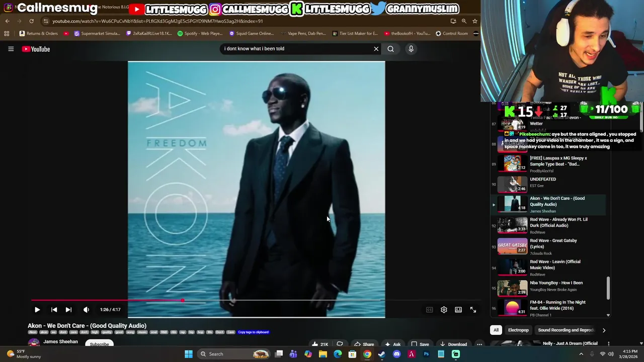Play Rod Wave - Great Gatsby (Lyrics)
The image size is (644, 362).
coord(548,247)
